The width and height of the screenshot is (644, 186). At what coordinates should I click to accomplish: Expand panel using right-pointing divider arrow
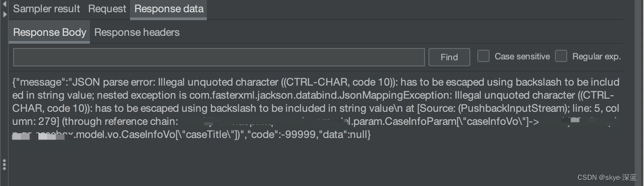click(4, 14)
